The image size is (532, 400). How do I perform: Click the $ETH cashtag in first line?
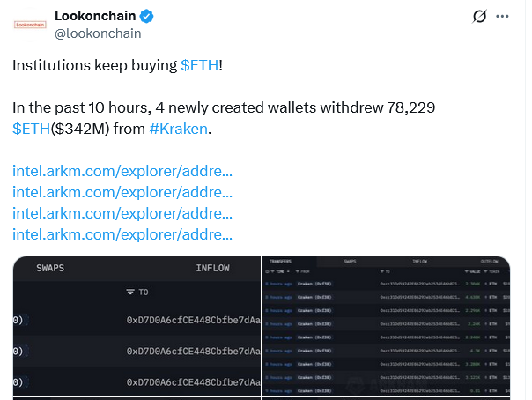click(199, 65)
